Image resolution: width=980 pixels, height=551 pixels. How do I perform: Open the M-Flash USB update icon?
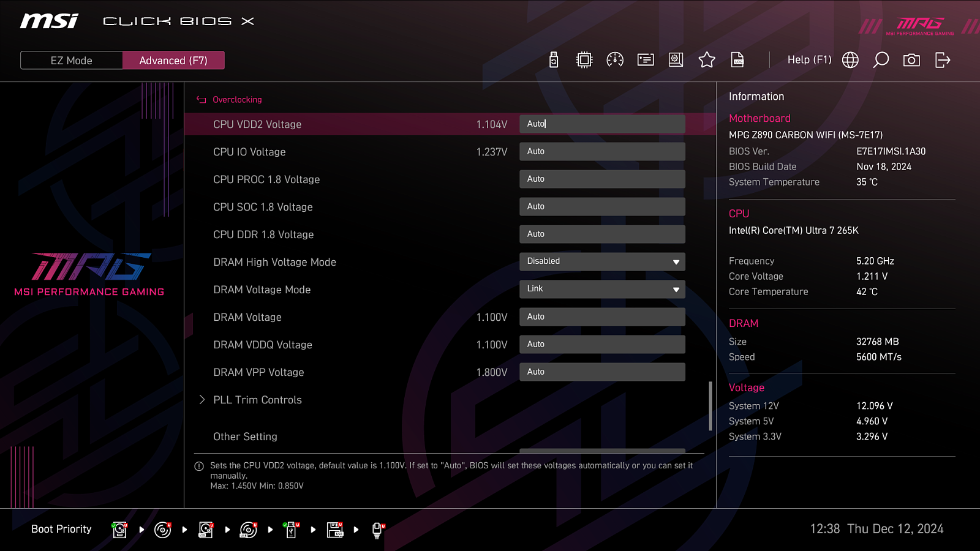tap(554, 60)
